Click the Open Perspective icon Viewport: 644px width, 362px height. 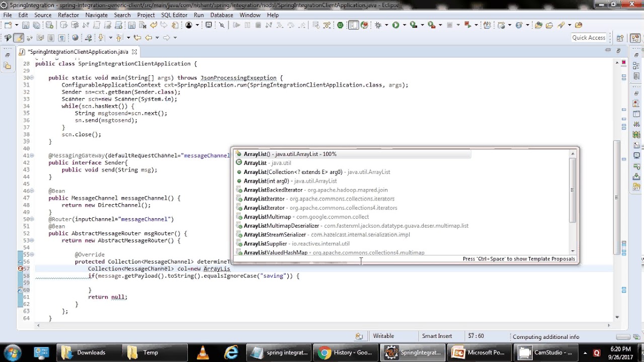[x=620, y=38]
